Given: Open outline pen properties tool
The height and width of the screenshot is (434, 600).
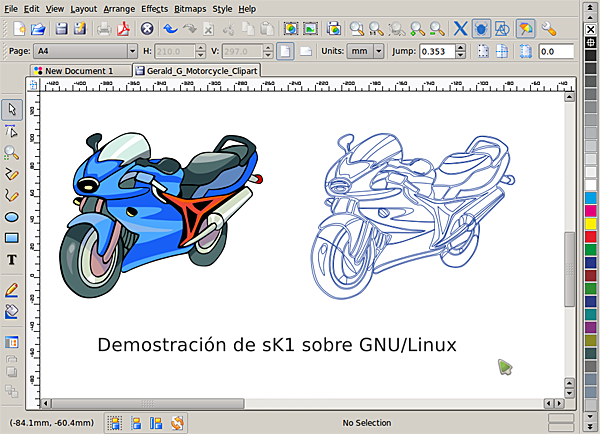Looking at the screenshot, I should click(x=11, y=290).
